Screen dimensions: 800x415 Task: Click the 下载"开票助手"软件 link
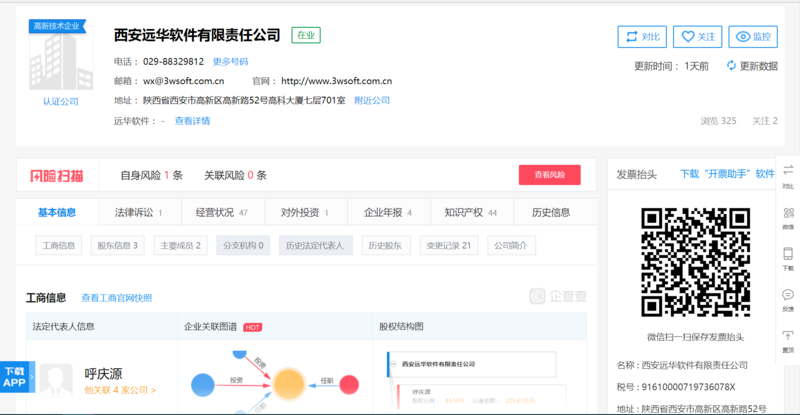(727, 174)
